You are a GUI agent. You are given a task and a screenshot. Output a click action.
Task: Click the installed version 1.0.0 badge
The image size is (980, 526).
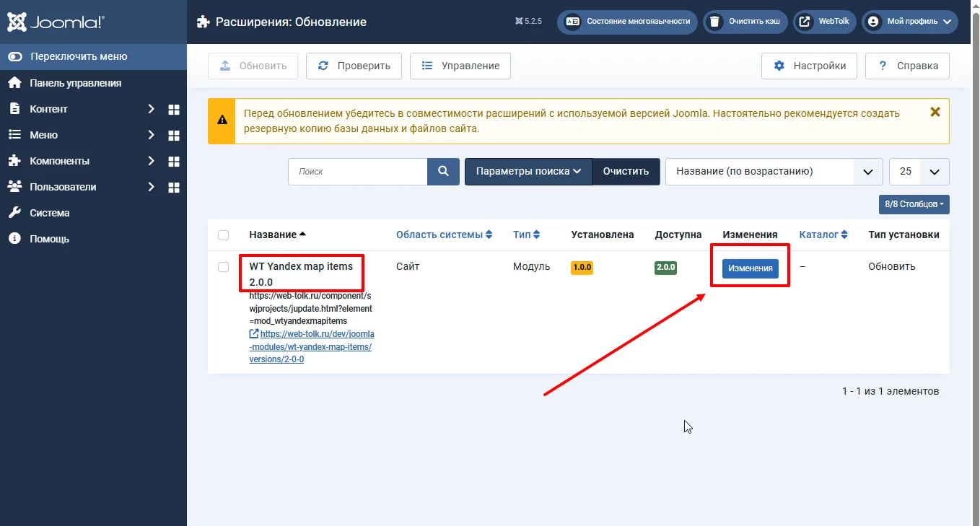pyautogui.click(x=582, y=268)
